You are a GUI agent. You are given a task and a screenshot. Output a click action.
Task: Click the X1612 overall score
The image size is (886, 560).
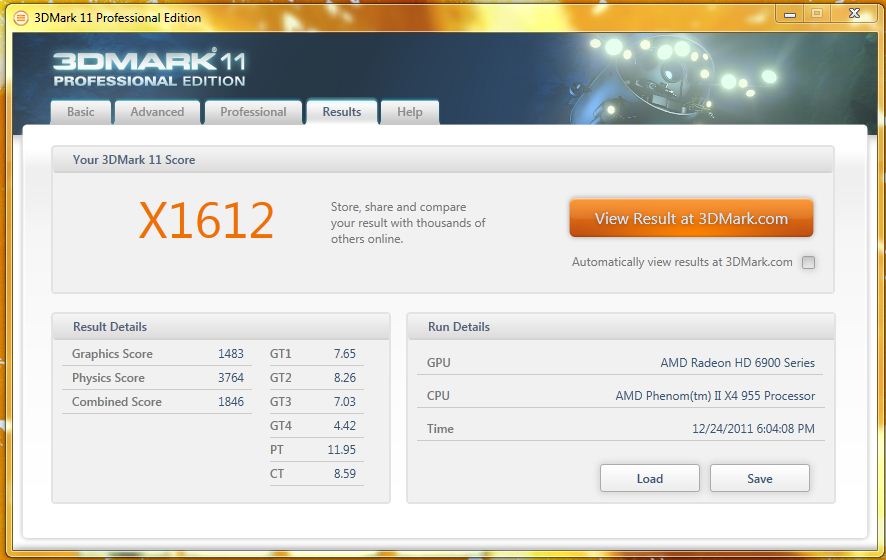pyautogui.click(x=206, y=220)
